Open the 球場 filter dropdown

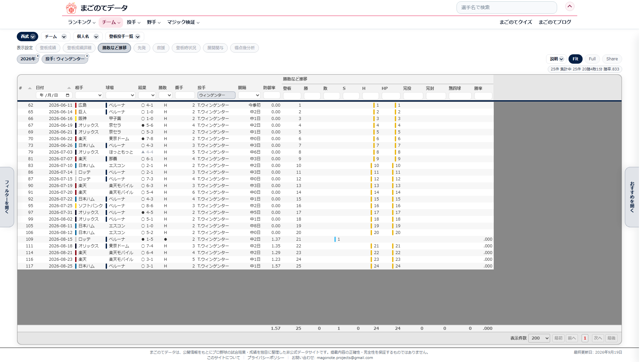(120, 95)
